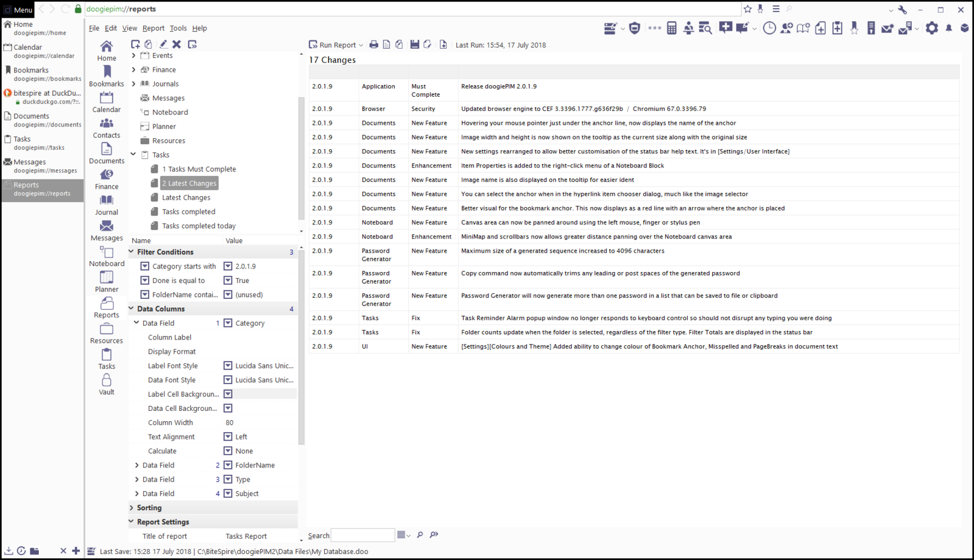
Task: Open Calculate None dropdown box
Action: [228, 451]
